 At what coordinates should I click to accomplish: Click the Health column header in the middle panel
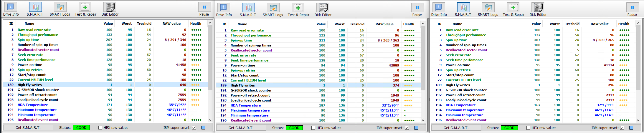(x=409, y=24)
